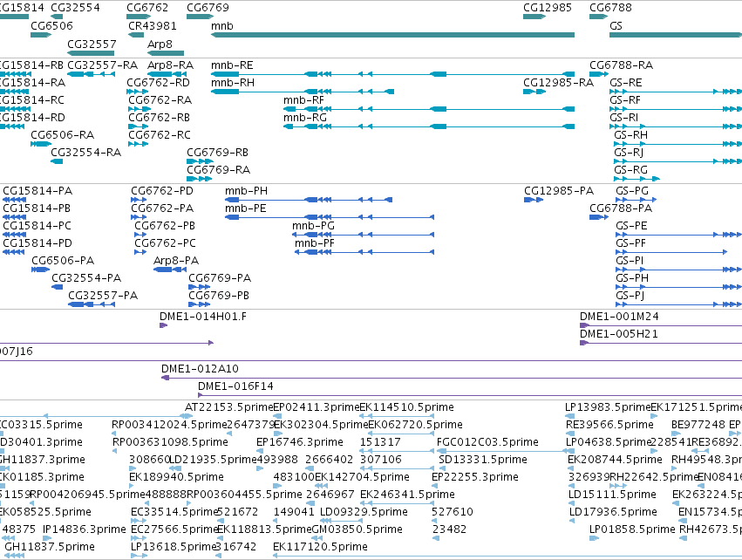Click the CG12985 gene label
742x560 pixels.
pos(548,8)
